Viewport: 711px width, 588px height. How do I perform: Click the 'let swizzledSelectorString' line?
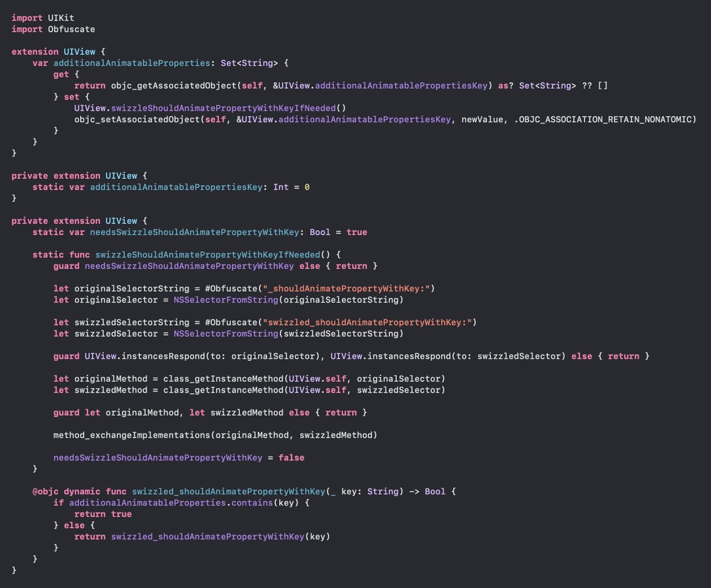tap(265, 322)
